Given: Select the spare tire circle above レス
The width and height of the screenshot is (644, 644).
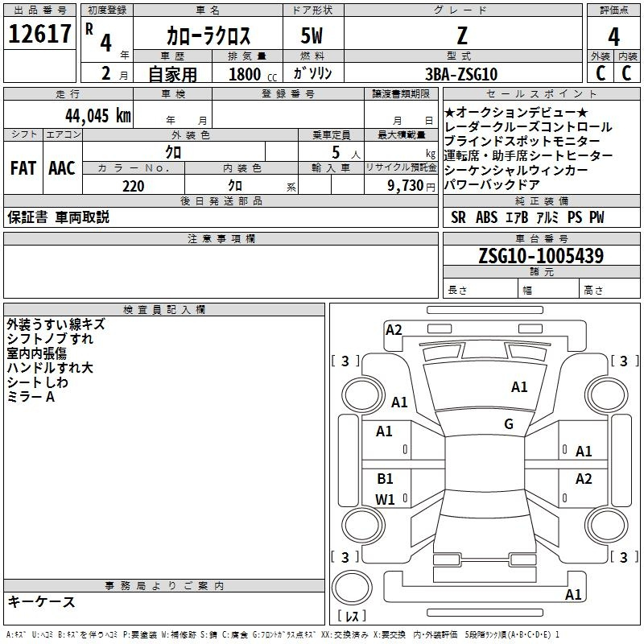Looking at the screenshot, I should pos(352,588).
